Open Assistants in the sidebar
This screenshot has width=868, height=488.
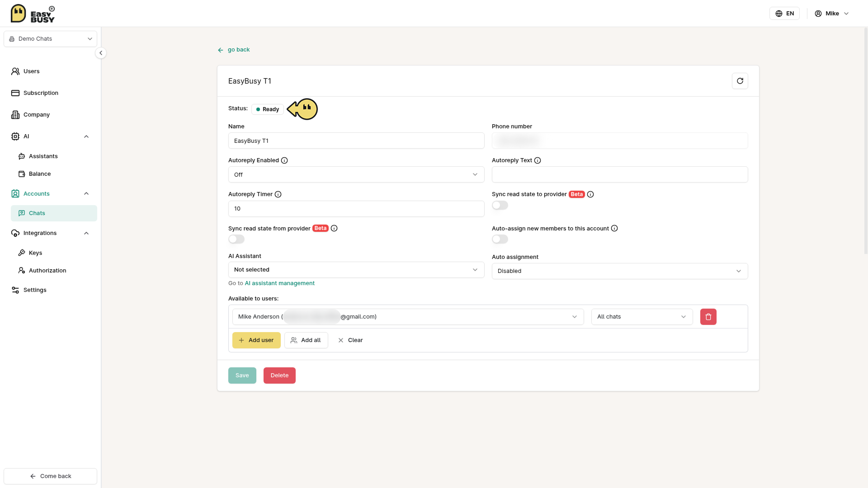pos(54,156)
